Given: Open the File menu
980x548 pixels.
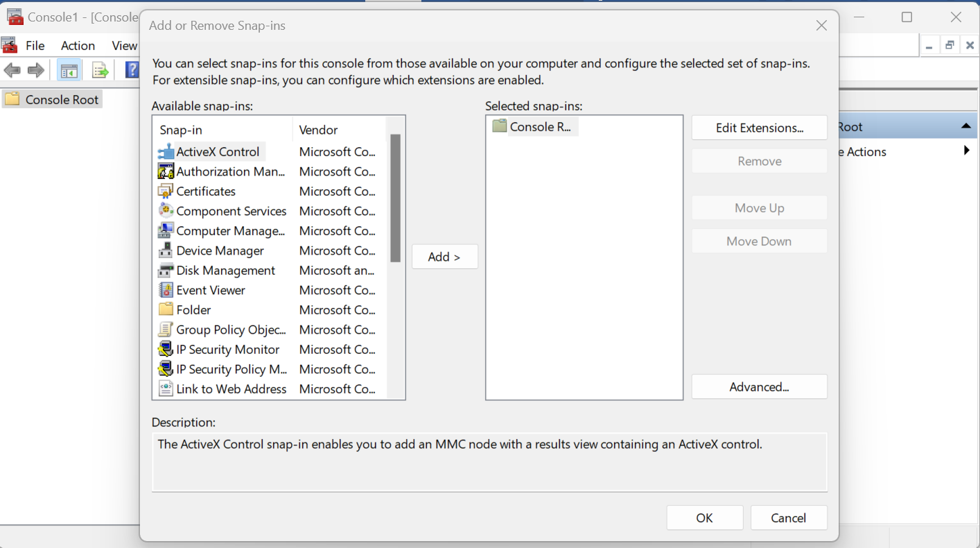Looking at the screenshot, I should click(35, 46).
